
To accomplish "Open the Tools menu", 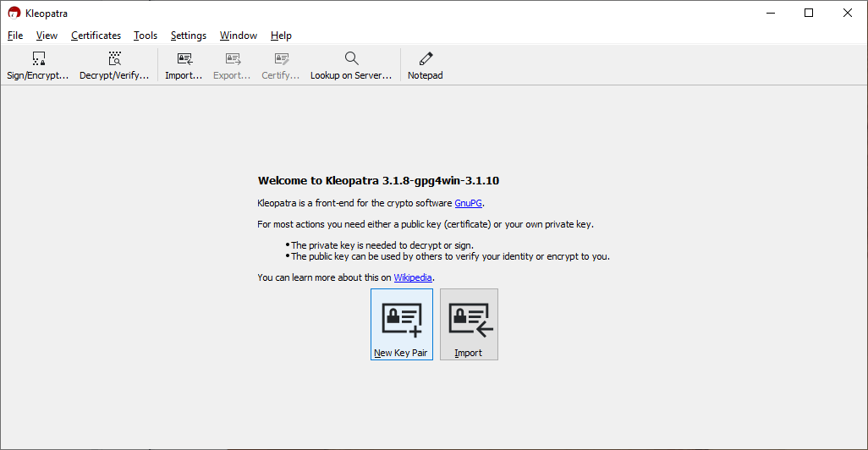I will coord(145,36).
